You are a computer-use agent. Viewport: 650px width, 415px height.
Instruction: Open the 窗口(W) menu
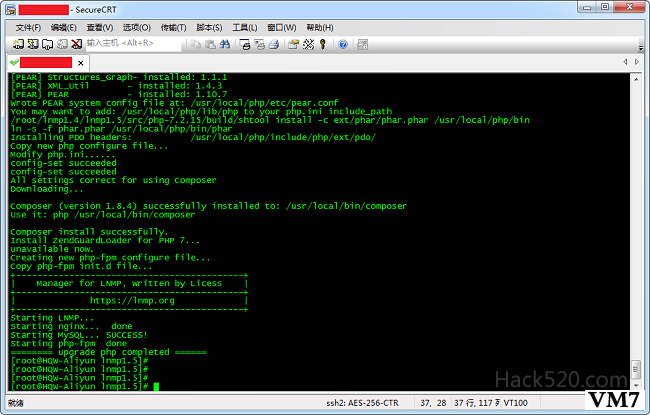click(x=282, y=28)
